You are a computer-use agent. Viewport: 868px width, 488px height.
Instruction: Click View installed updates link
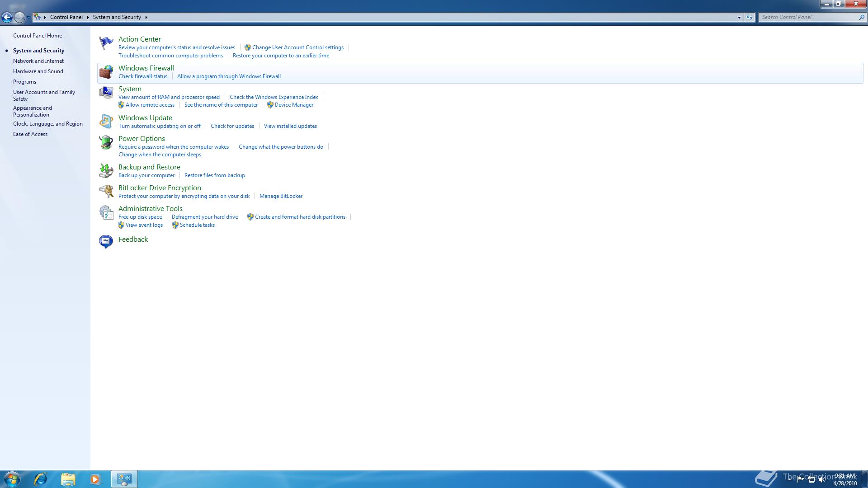pyautogui.click(x=290, y=126)
